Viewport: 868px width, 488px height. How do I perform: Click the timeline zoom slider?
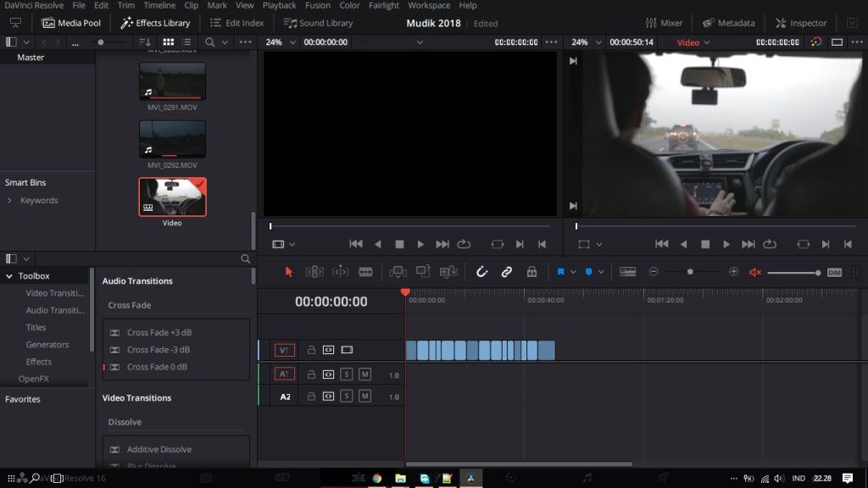coord(691,271)
